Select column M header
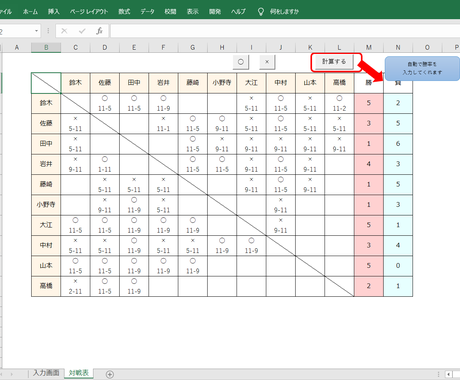 (369, 47)
